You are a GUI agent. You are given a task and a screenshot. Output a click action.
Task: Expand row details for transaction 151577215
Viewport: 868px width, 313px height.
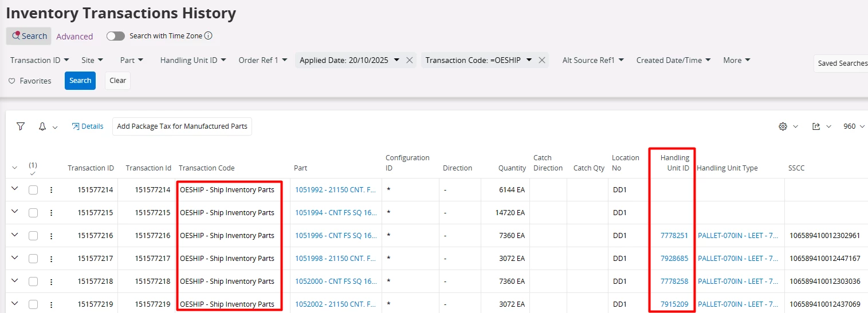15,212
